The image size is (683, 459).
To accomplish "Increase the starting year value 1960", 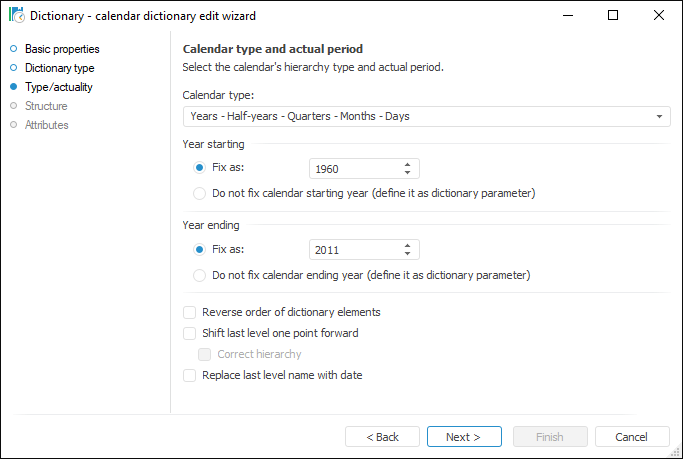I will (407, 164).
